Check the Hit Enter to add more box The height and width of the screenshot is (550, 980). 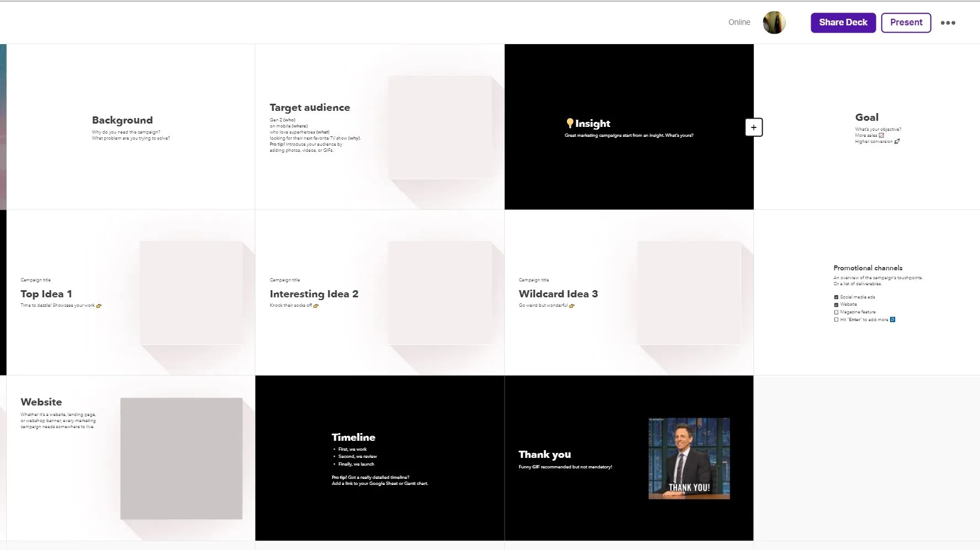836,319
